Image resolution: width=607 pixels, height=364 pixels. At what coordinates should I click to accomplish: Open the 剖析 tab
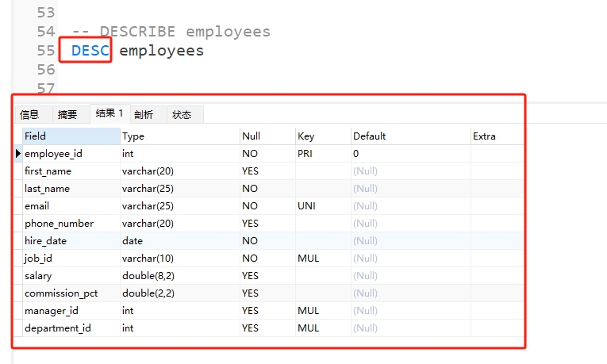click(144, 114)
